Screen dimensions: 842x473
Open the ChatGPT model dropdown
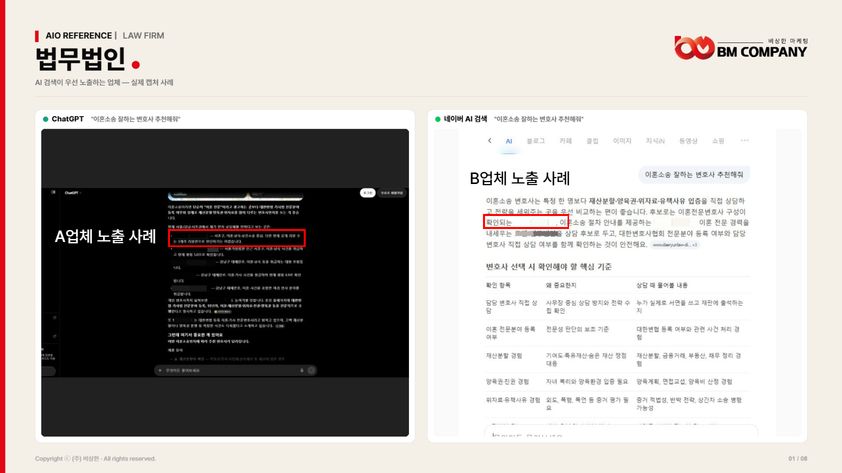coord(72,192)
